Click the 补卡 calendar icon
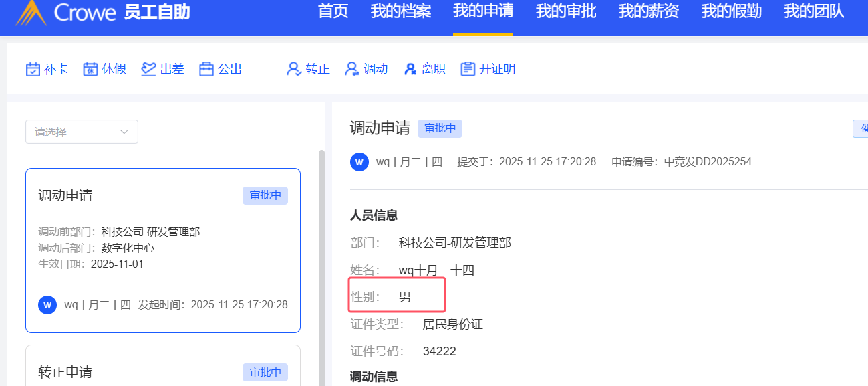The height and width of the screenshot is (386, 868). point(33,69)
